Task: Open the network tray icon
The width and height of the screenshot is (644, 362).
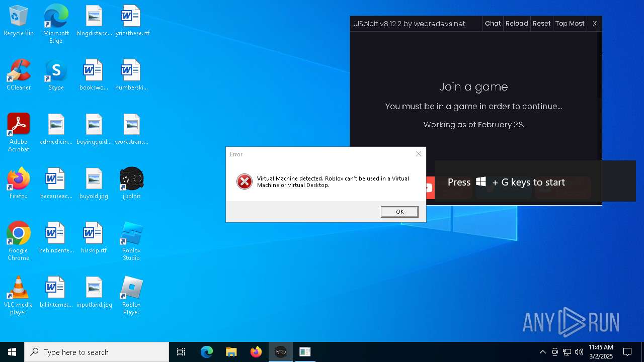Action: coord(567,352)
